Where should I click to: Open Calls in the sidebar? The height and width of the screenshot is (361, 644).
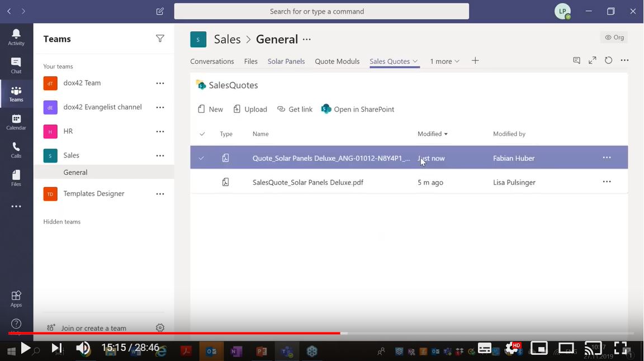(x=16, y=150)
